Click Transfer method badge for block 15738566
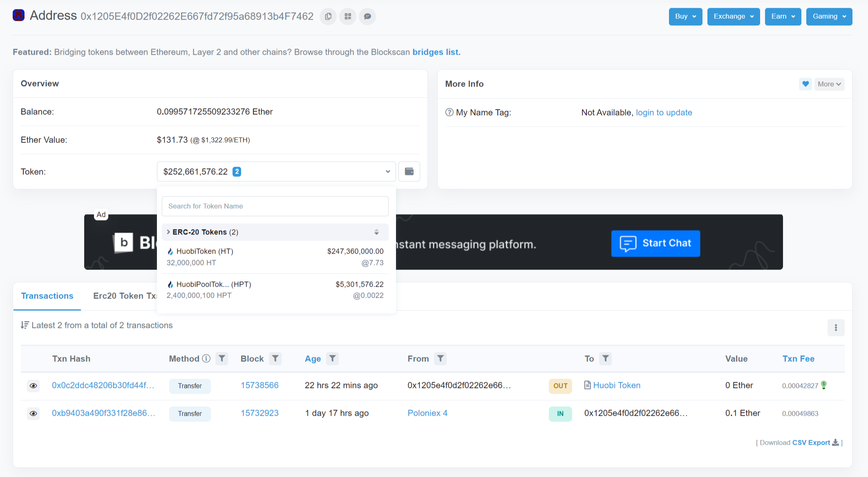 point(190,386)
